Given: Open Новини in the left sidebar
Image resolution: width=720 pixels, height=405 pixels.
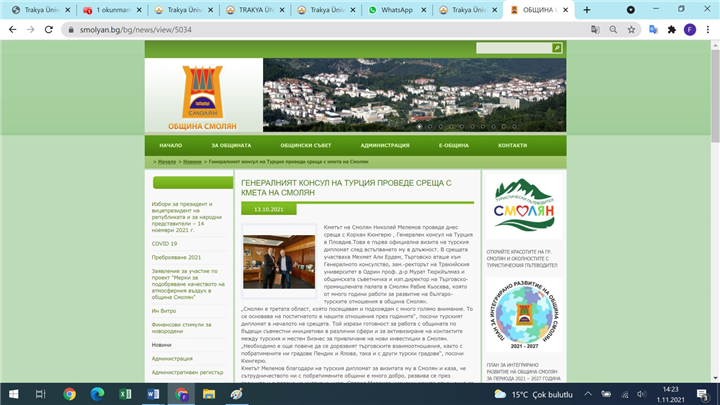Looking at the screenshot, I should (161, 345).
